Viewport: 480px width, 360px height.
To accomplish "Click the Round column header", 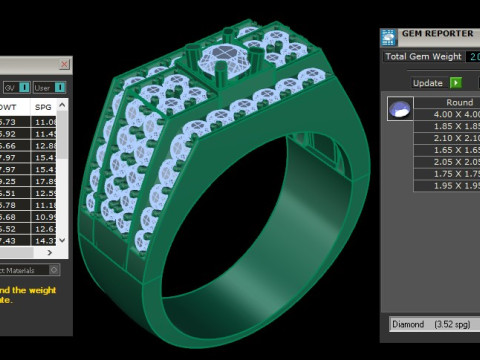I will tap(447, 102).
